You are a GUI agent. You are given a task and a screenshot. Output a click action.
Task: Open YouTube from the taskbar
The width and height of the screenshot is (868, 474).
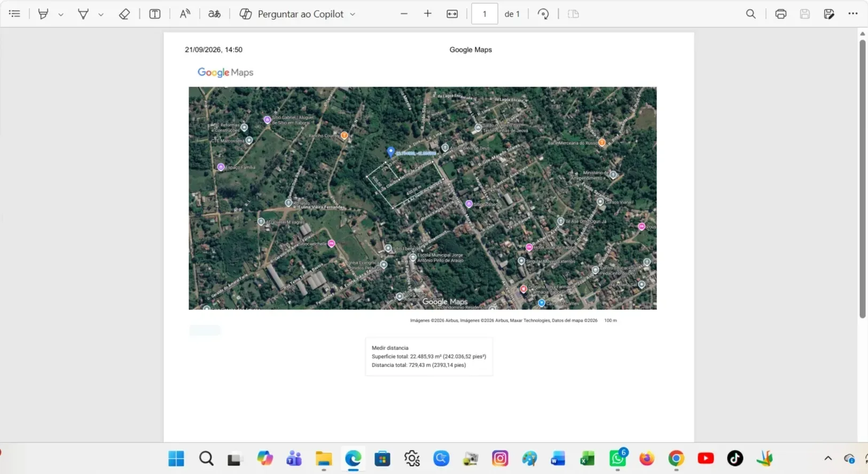point(706,459)
